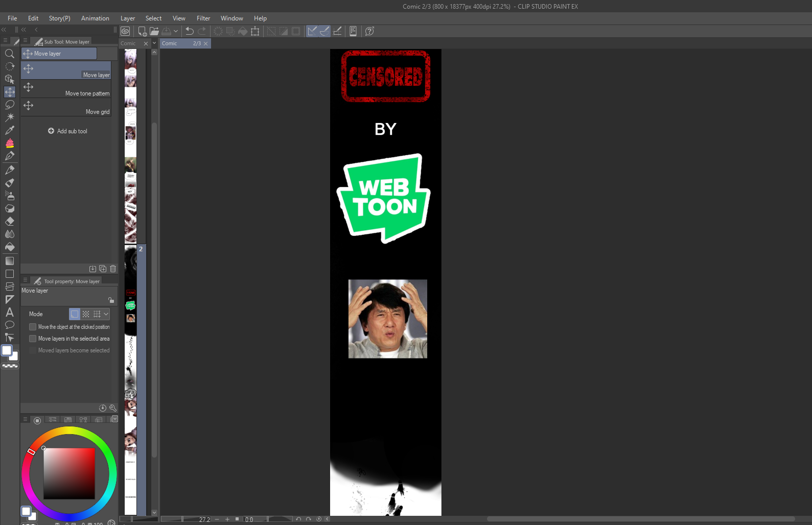Select the Frame border tool
This screenshot has width=812, height=525.
[x=9, y=287]
